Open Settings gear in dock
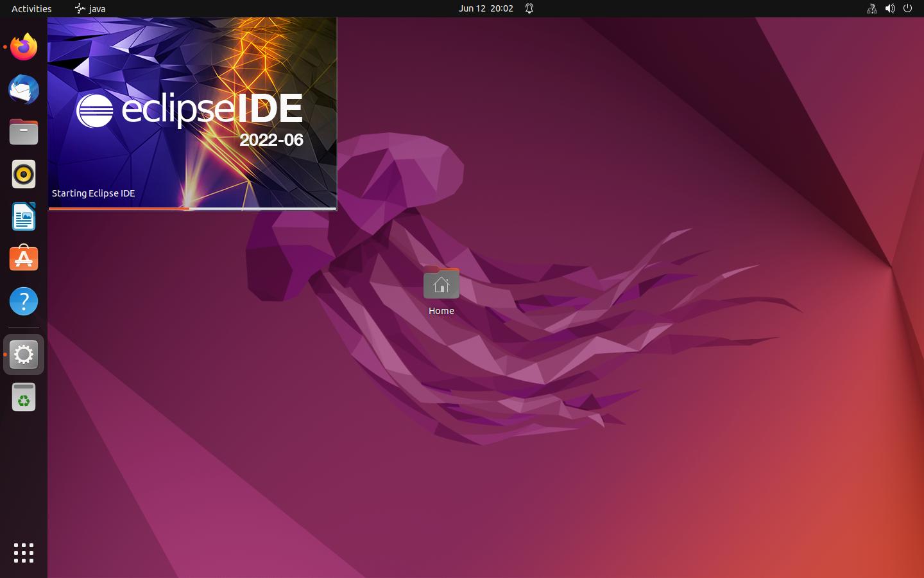The image size is (924, 578). tap(24, 355)
